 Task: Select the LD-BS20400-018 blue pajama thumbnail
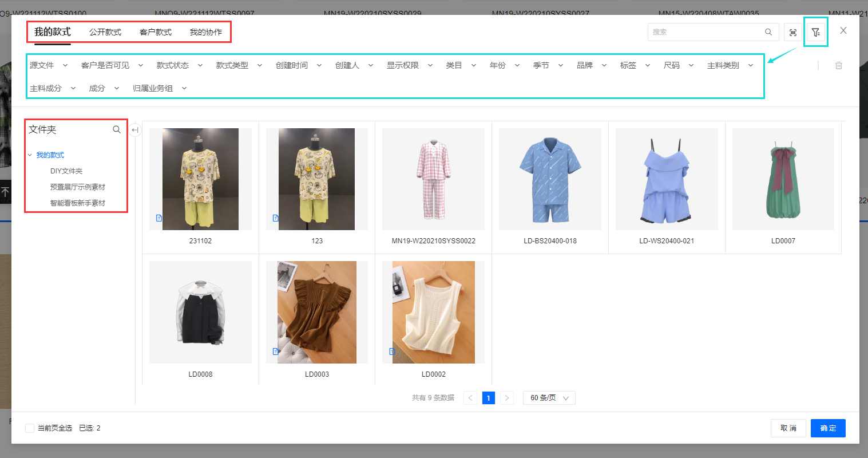(550, 179)
